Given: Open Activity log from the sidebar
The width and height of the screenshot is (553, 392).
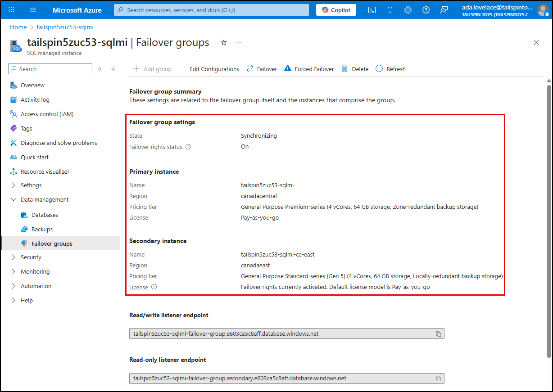Looking at the screenshot, I should point(35,99).
